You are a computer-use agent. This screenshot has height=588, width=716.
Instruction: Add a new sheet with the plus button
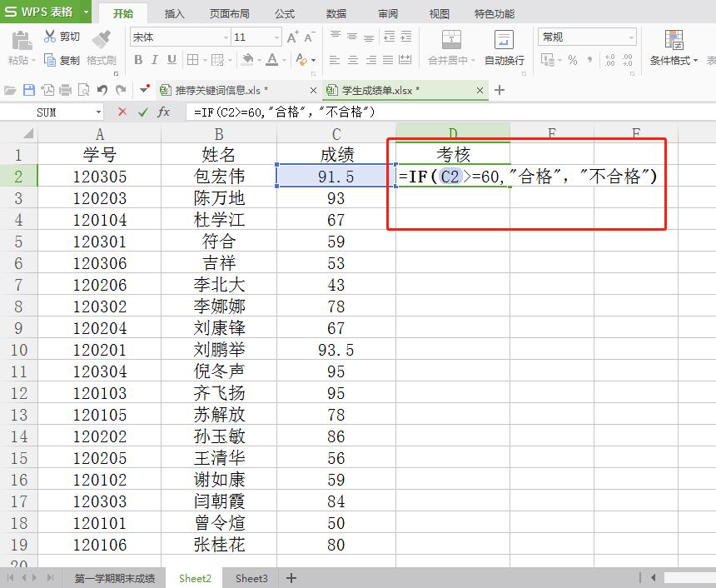pyautogui.click(x=290, y=577)
